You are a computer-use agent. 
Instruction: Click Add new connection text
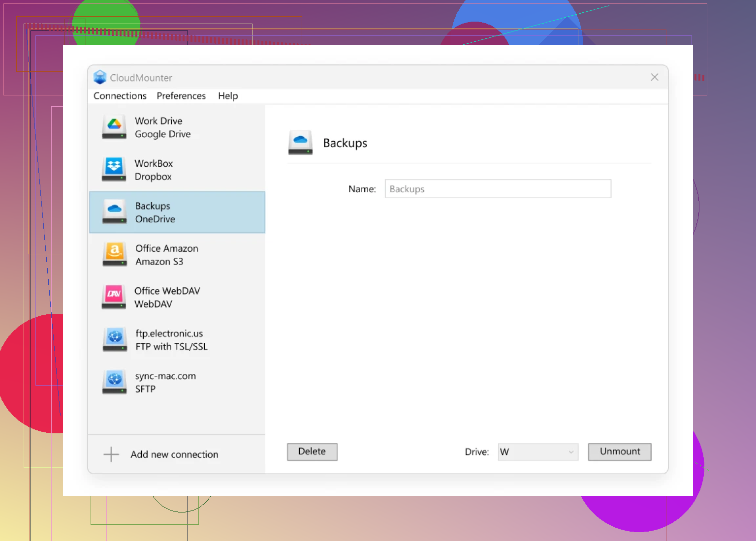(x=174, y=454)
